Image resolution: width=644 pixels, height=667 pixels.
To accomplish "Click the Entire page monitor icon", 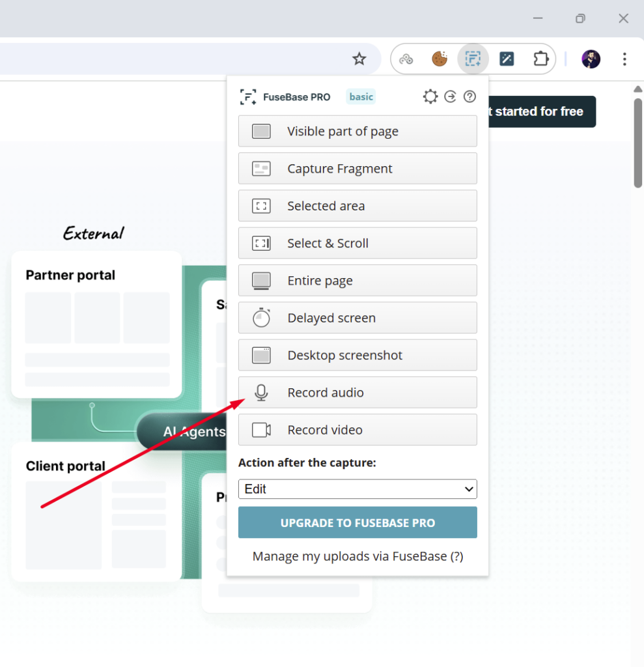I will (261, 281).
